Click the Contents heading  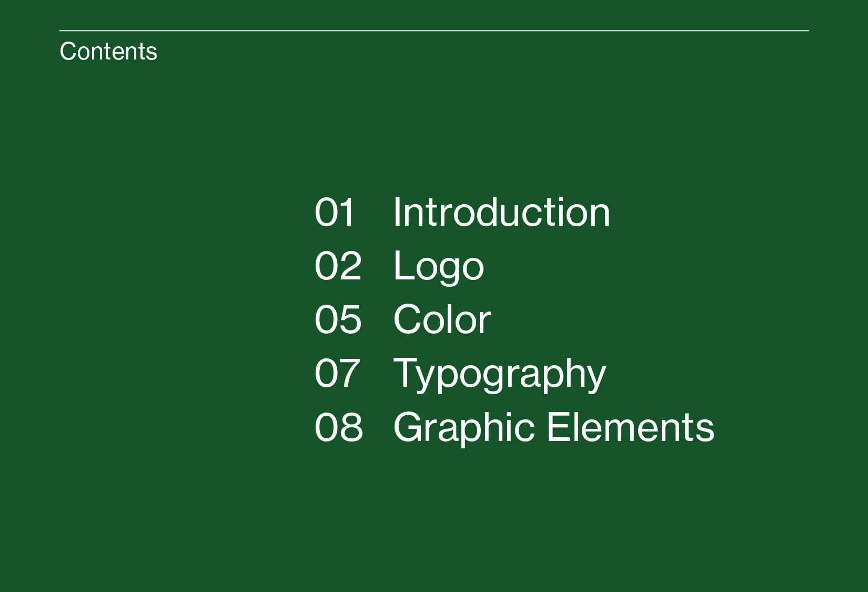click(108, 52)
